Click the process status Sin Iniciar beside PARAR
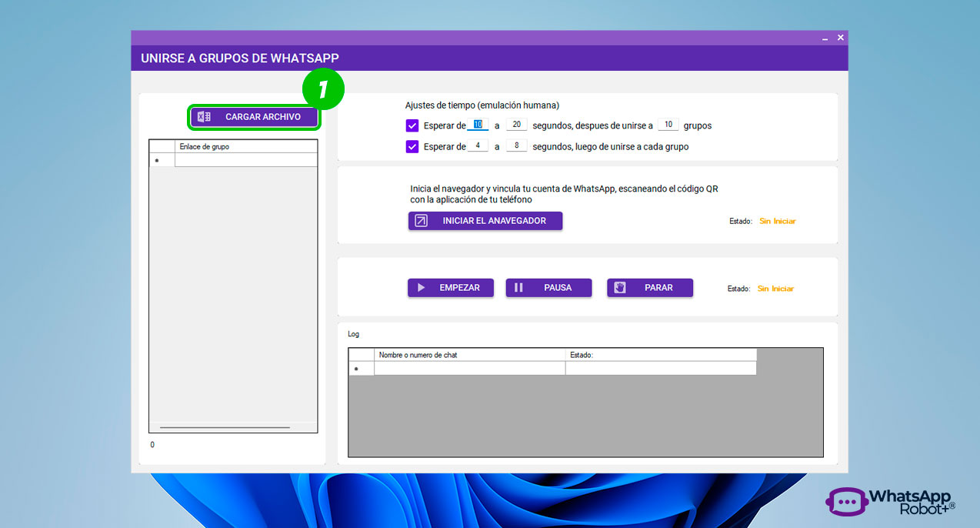 [775, 289]
